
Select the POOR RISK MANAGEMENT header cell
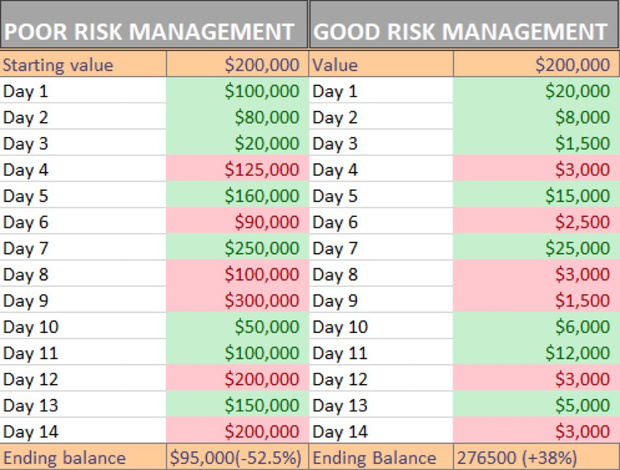(154, 25)
